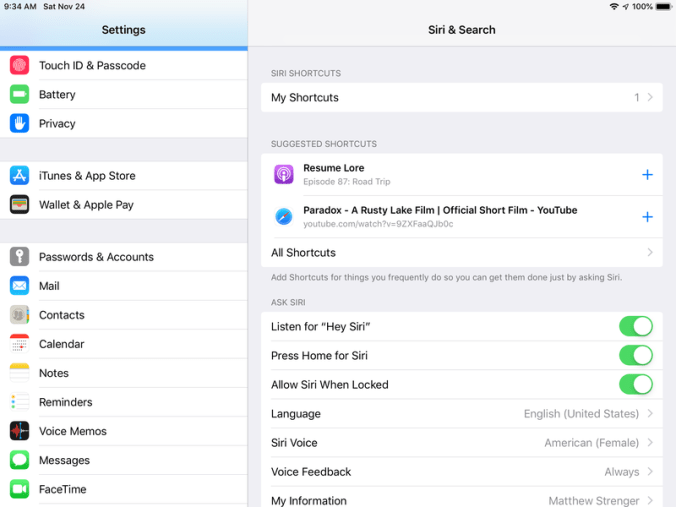676x507 pixels.
Task: Toggle Allow Siri When Locked
Action: [x=635, y=384]
